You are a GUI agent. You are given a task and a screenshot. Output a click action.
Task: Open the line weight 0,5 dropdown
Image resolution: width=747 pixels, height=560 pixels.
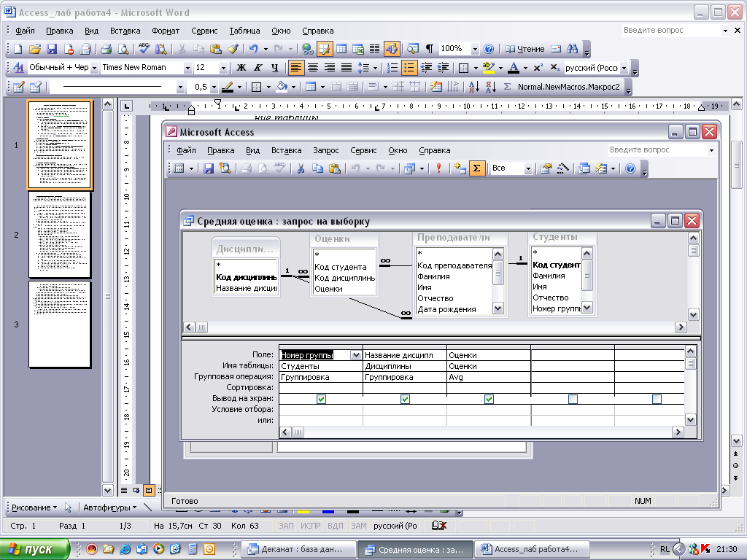click(214, 87)
